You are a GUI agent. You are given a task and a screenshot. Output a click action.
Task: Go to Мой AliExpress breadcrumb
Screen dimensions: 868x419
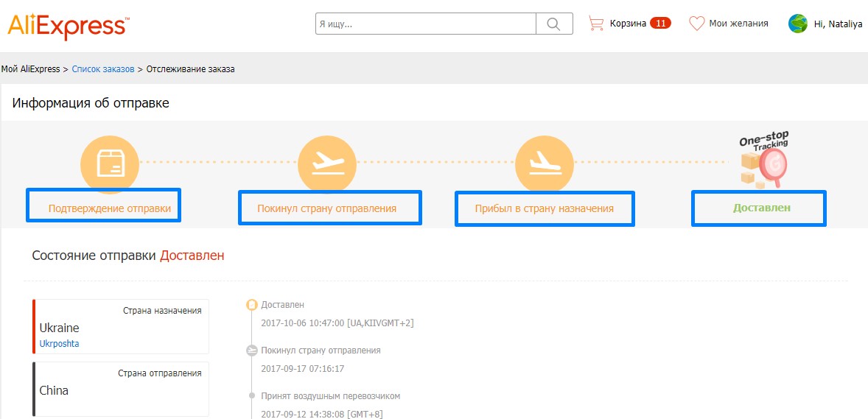click(x=30, y=69)
